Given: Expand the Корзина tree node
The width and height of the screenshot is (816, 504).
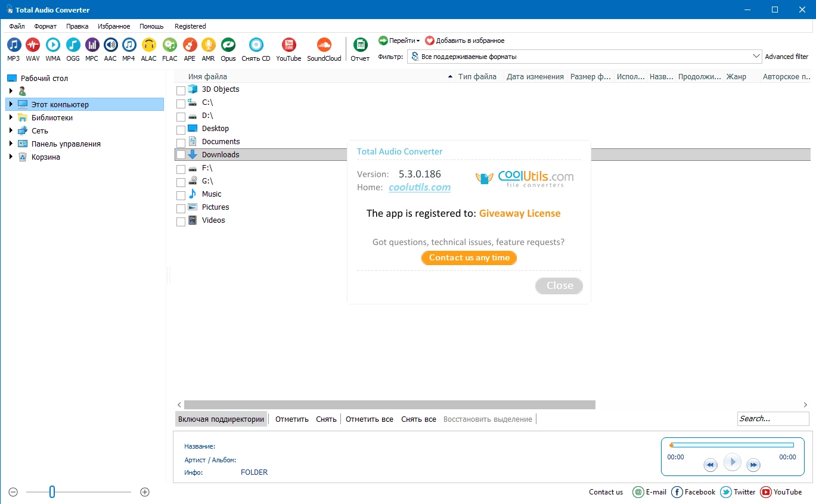Looking at the screenshot, I should coord(11,157).
